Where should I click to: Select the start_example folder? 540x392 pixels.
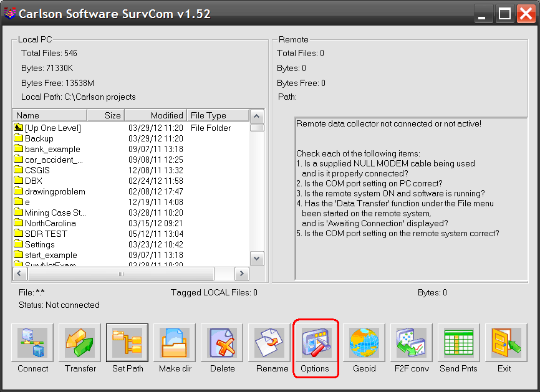coord(46,256)
